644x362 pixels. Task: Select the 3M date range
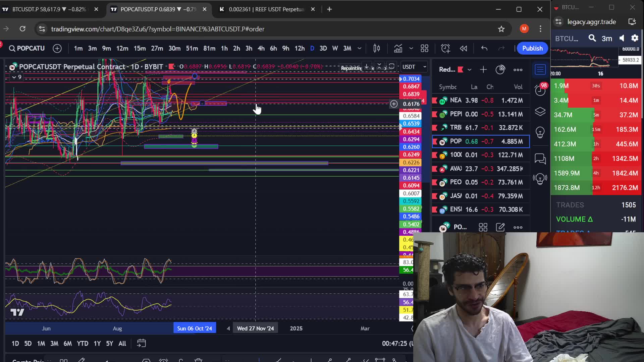54,343
